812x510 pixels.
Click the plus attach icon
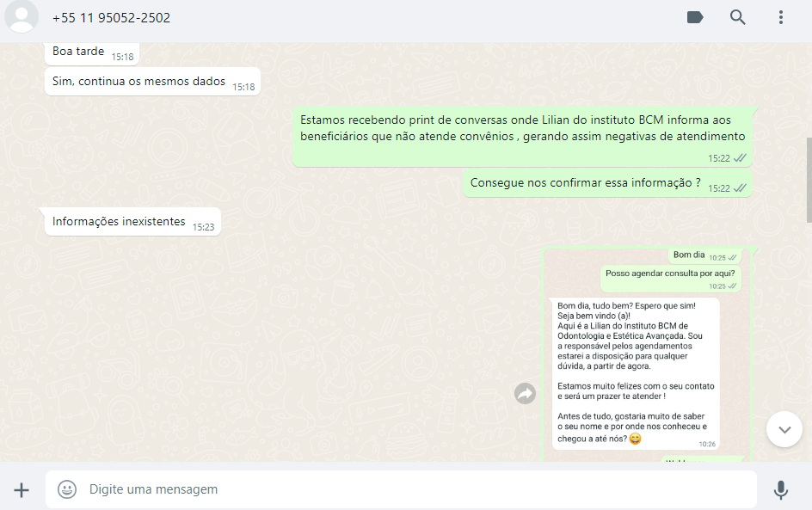tap(22, 490)
